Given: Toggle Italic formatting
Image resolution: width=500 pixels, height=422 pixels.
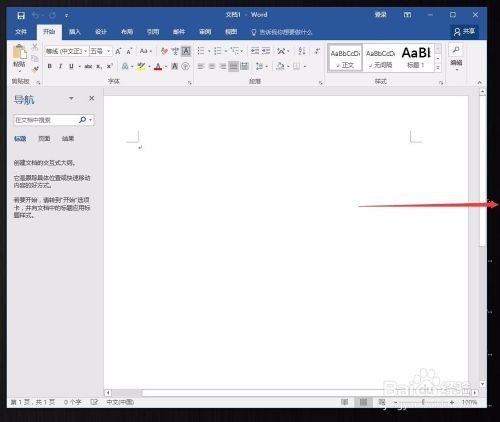Looking at the screenshot, I should (x=60, y=66).
